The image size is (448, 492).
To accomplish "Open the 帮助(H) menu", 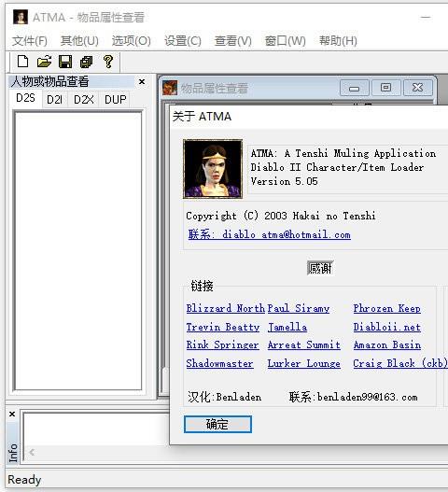I will coord(338,41).
